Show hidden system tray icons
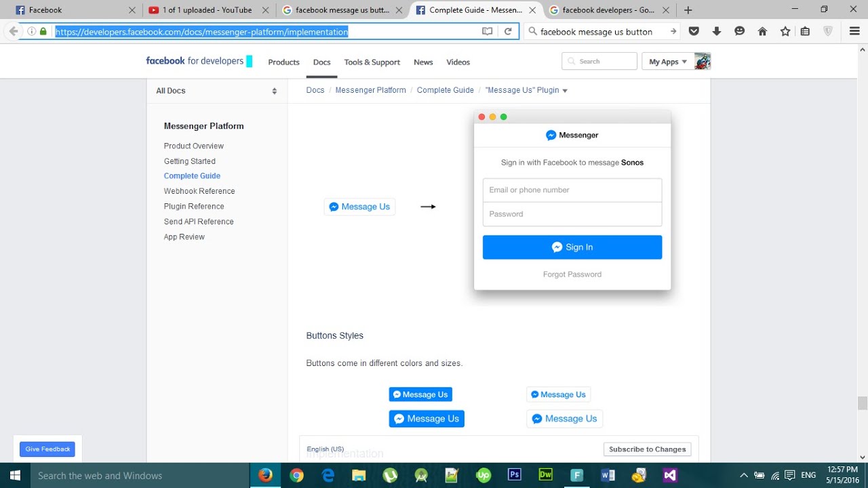Screen dimensions: 868x488 743,475
